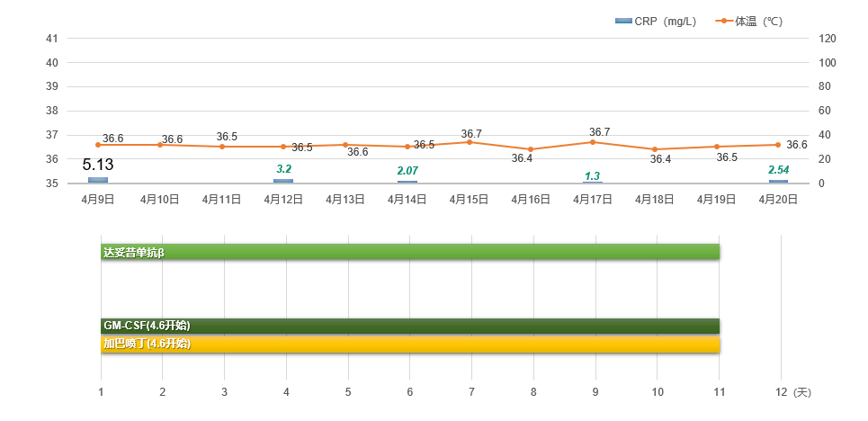Click the CRP bar at 4月12日

pyautogui.click(x=283, y=181)
